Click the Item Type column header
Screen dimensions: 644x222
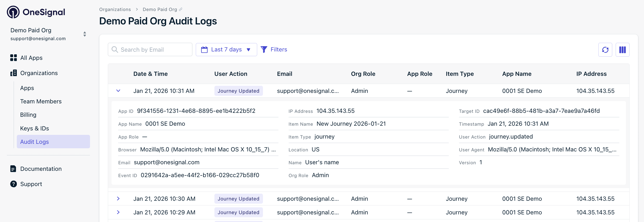(x=460, y=74)
